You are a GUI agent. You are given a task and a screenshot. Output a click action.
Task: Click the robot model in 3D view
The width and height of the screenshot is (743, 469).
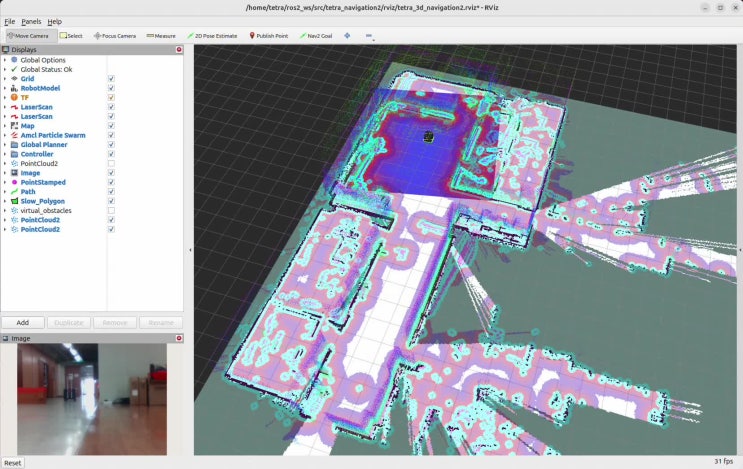point(428,137)
